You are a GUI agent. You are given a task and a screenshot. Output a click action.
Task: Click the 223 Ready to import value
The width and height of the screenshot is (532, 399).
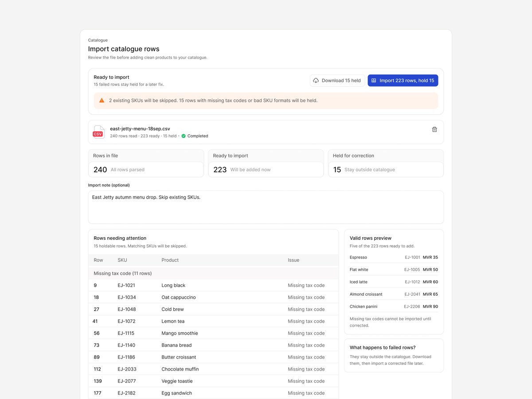coord(220,170)
